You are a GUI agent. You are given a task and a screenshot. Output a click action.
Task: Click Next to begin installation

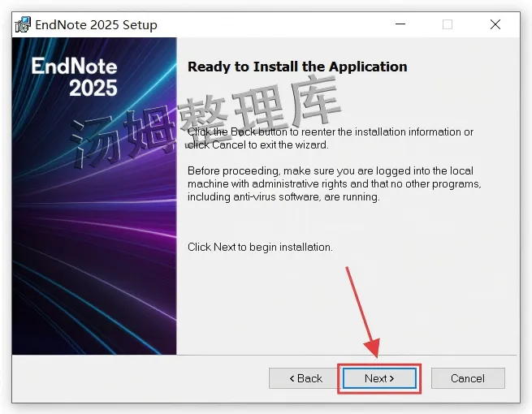[x=379, y=378]
